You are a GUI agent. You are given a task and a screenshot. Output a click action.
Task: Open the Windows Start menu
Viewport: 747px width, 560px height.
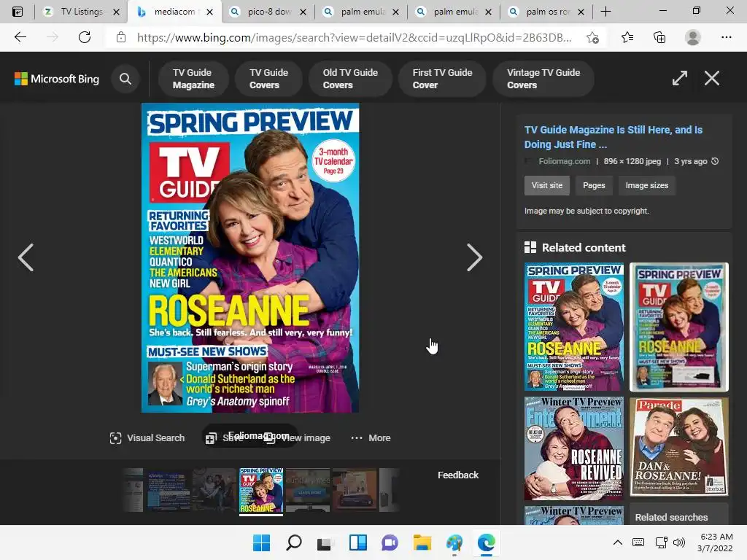click(x=261, y=542)
